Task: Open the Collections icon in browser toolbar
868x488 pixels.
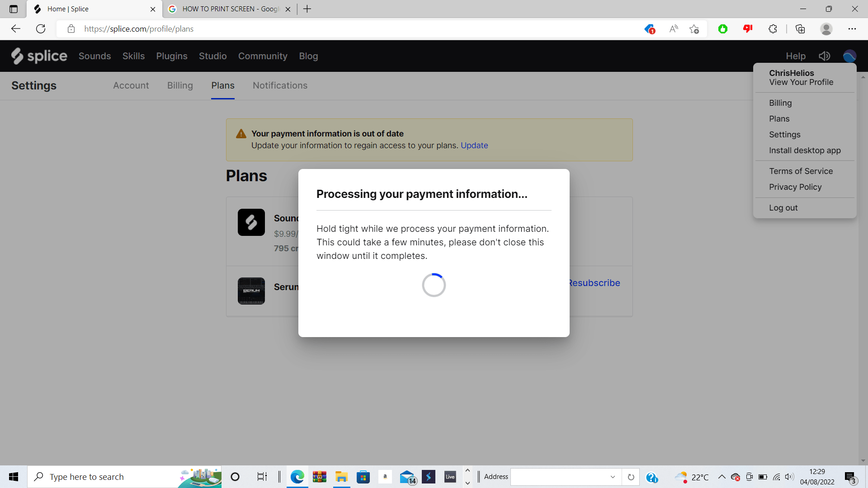Action: point(800,29)
